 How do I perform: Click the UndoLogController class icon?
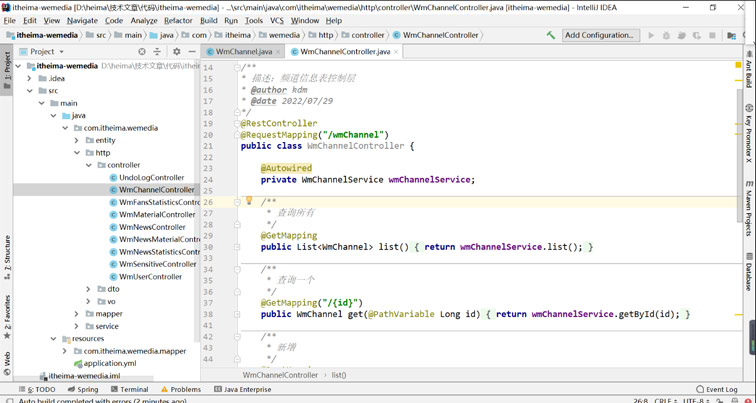(x=114, y=177)
